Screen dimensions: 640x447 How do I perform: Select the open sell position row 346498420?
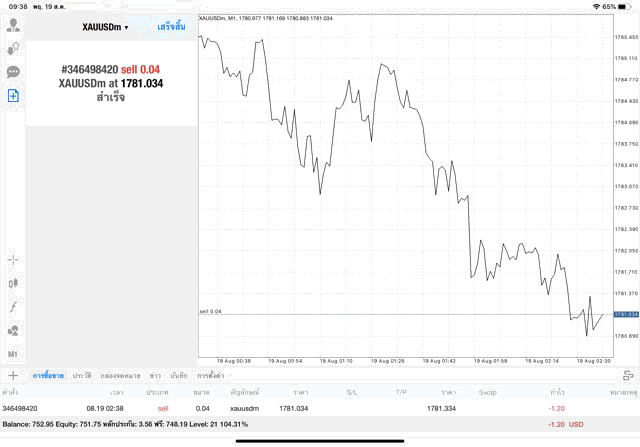click(x=300, y=408)
